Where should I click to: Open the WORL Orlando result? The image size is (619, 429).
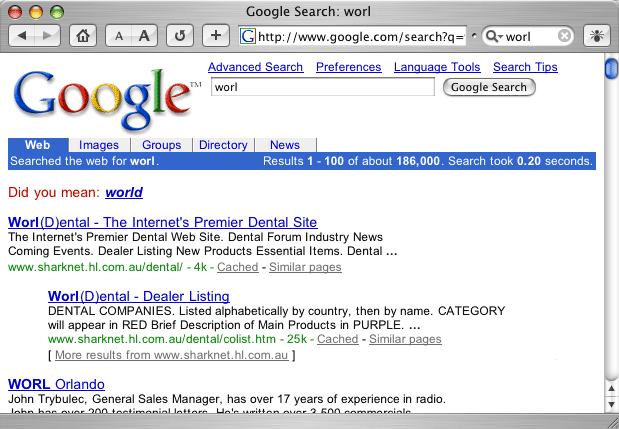56,384
